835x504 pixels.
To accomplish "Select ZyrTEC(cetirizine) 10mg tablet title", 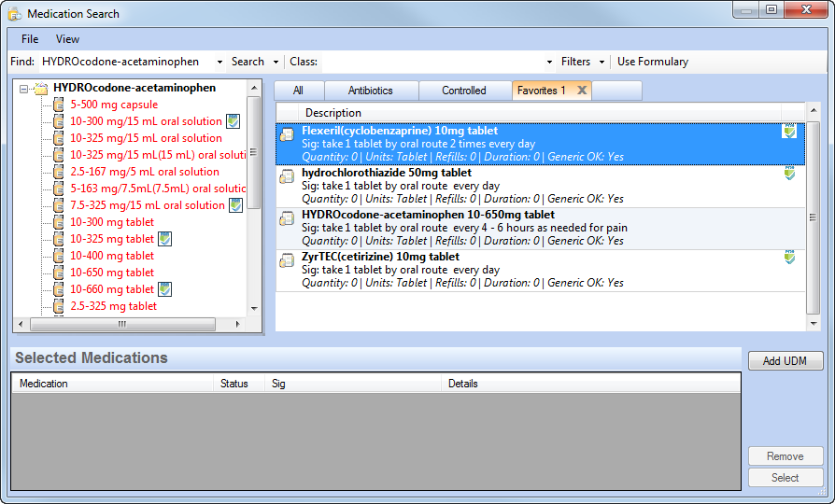I will (x=380, y=257).
